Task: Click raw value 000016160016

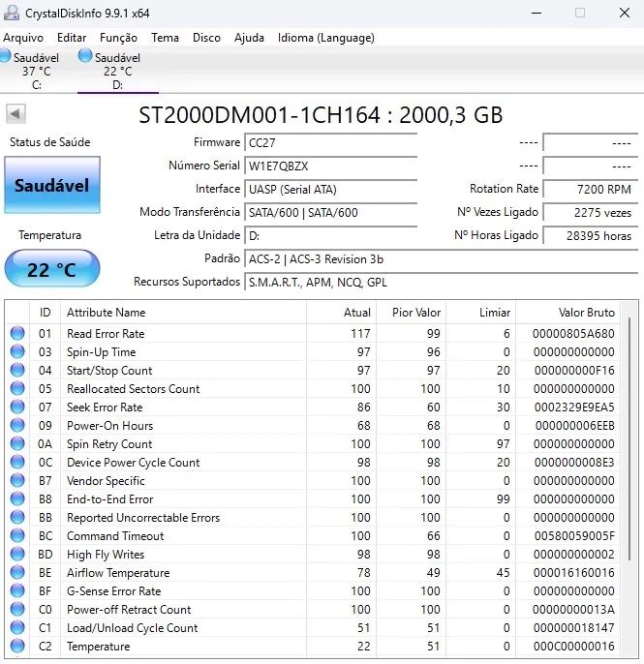Action: [x=574, y=573]
